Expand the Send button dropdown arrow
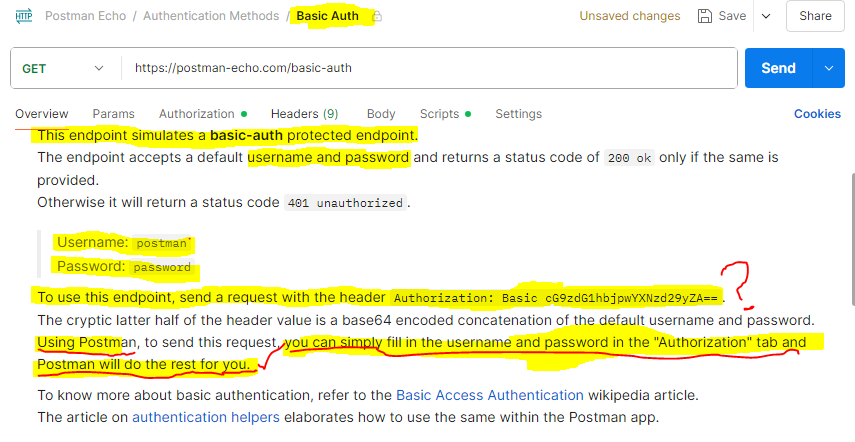855x442 pixels. (x=828, y=68)
